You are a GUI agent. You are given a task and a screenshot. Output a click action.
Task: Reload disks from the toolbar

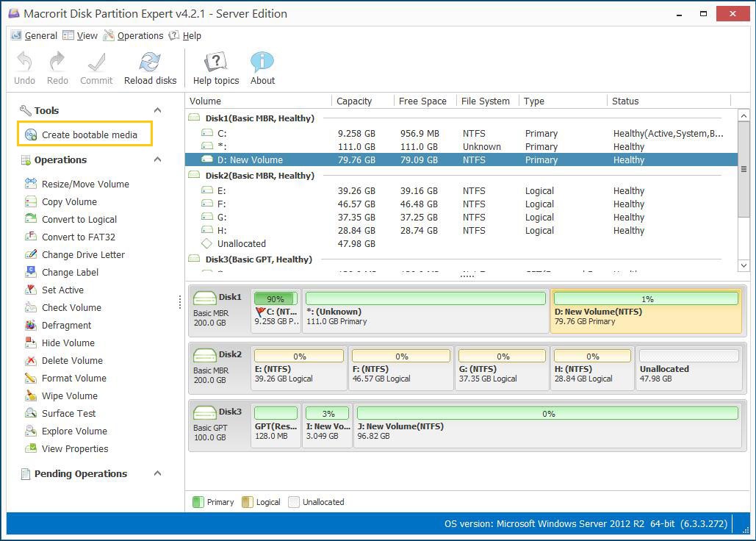tap(150, 68)
